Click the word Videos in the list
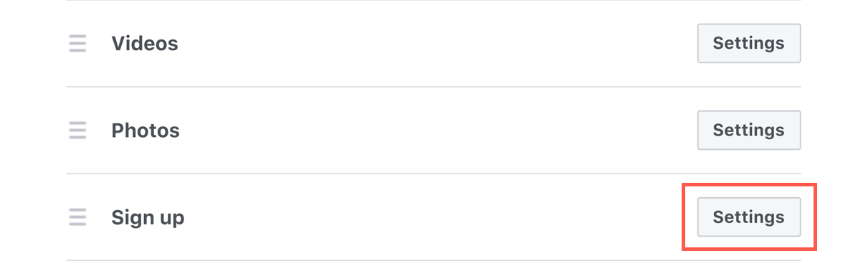The image size is (868, 261). pos(145,43)
